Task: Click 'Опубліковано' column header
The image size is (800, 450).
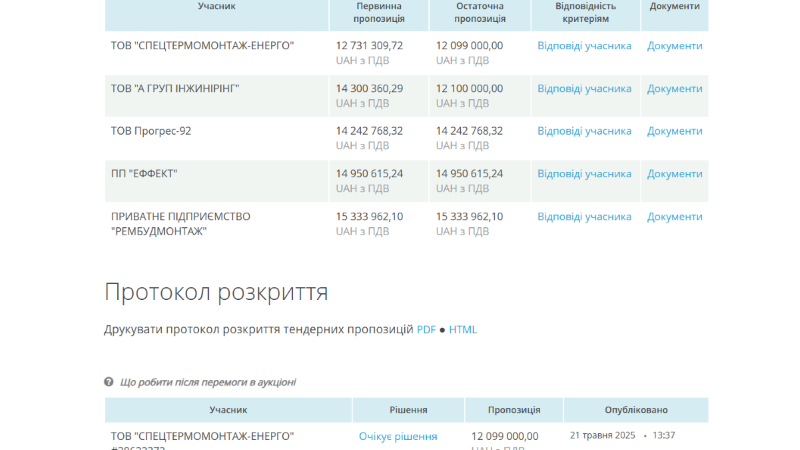Action: (x=636, y=410)
